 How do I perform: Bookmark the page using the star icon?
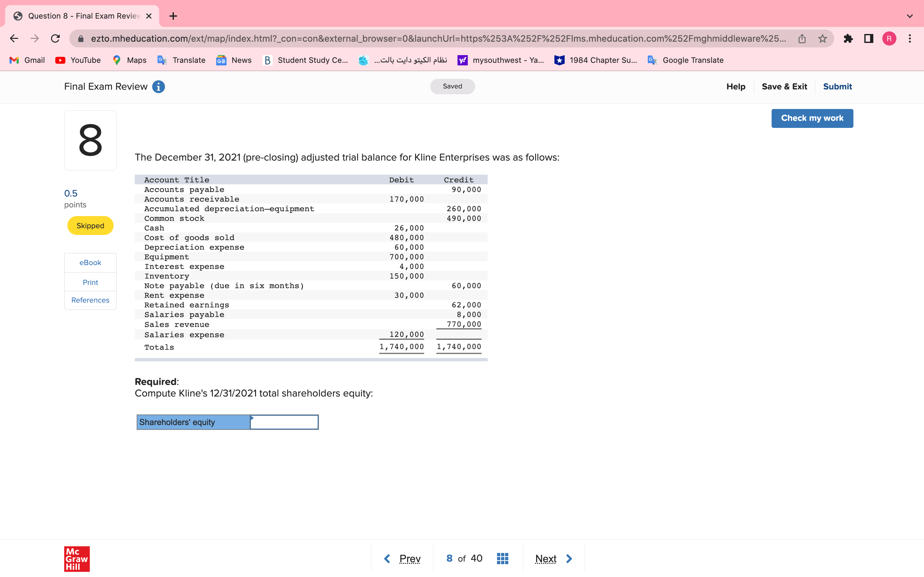[x=822, y=38]
